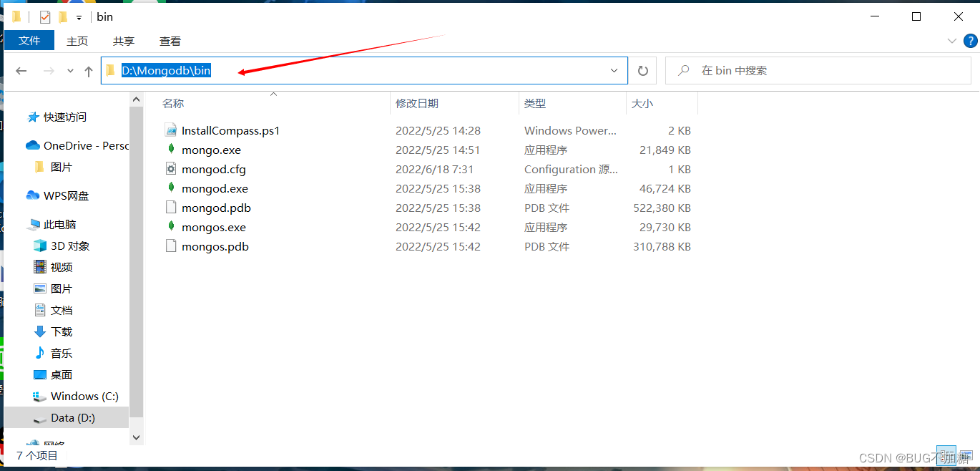980x471 pixels.
Task: Sort by the 名称 column header
Action: coord(173,104)
